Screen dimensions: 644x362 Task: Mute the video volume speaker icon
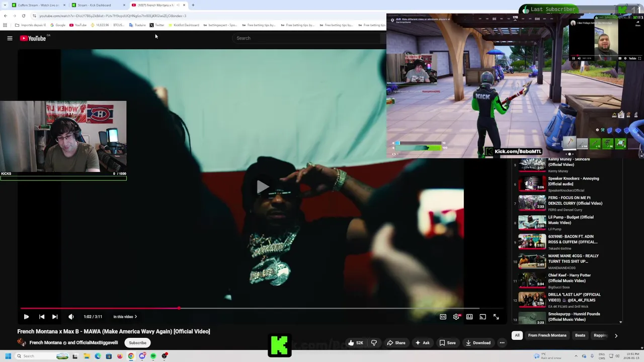tap(71, 317)
